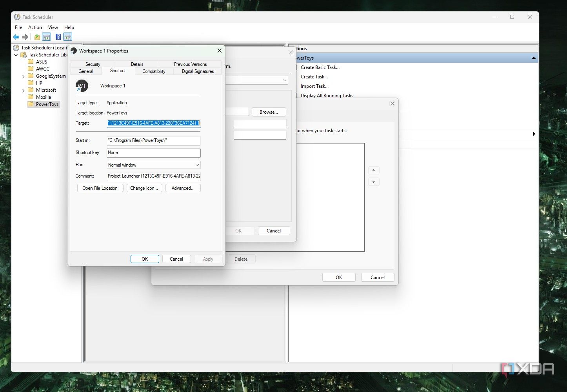Toggle the Show/Hide Console Tree icon
This screenshot has width=567, height=392.
pos(47,37)
